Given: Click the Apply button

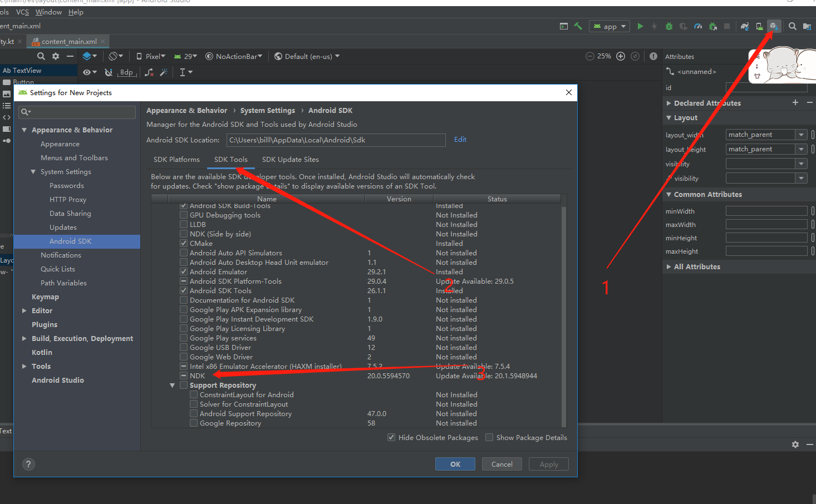Looking at the screenshot, I should click(x=549, y=464).
